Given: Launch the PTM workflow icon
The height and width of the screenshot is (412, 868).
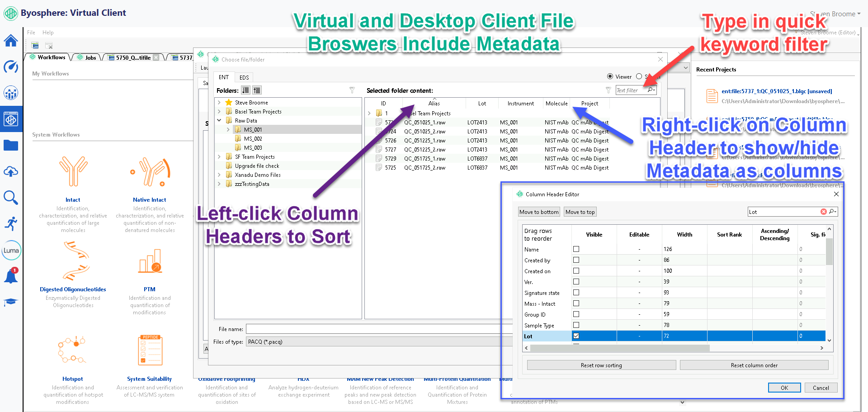Looking at the screenshot, I should tap(150, 261).
